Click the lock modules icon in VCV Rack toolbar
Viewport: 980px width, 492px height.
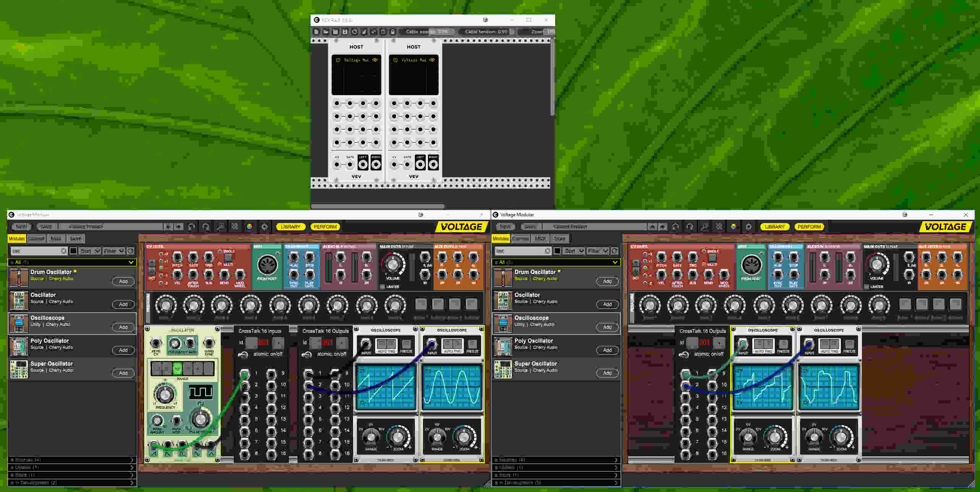393,32
